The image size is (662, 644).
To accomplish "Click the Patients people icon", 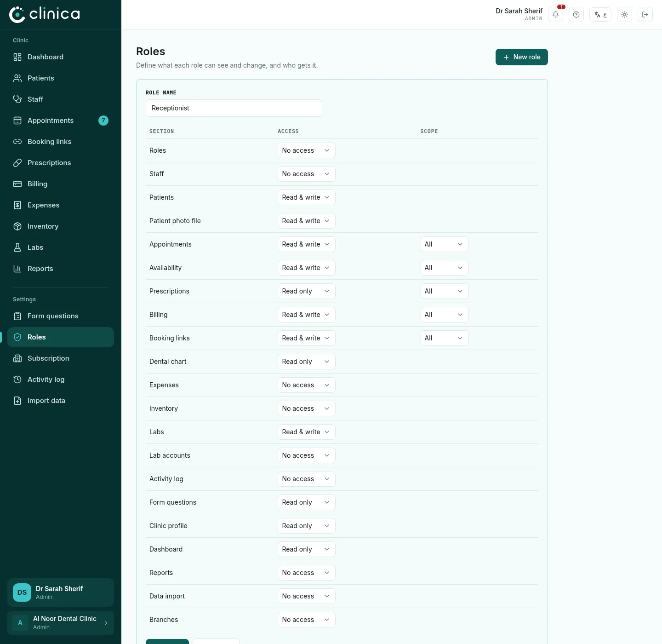I will 17,78.
